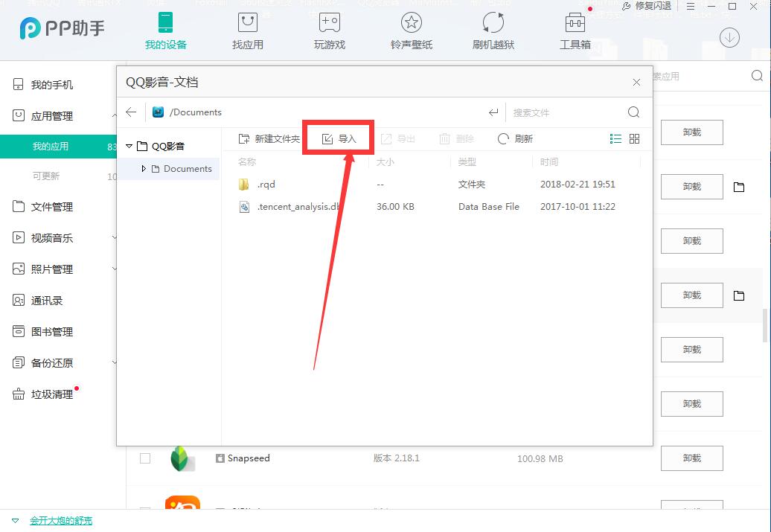Click the 刷新 refresh button
Viewport: 771px width, 532px height.
(515, 139)
